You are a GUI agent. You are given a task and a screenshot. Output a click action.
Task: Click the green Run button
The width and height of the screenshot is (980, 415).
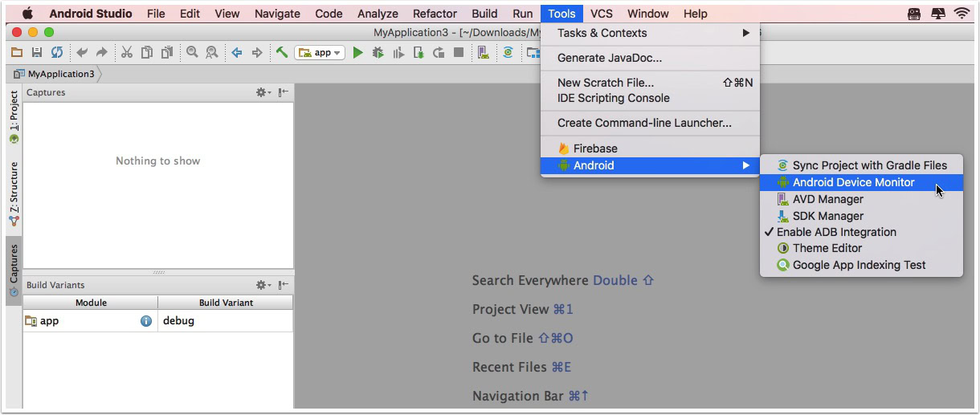358,52
